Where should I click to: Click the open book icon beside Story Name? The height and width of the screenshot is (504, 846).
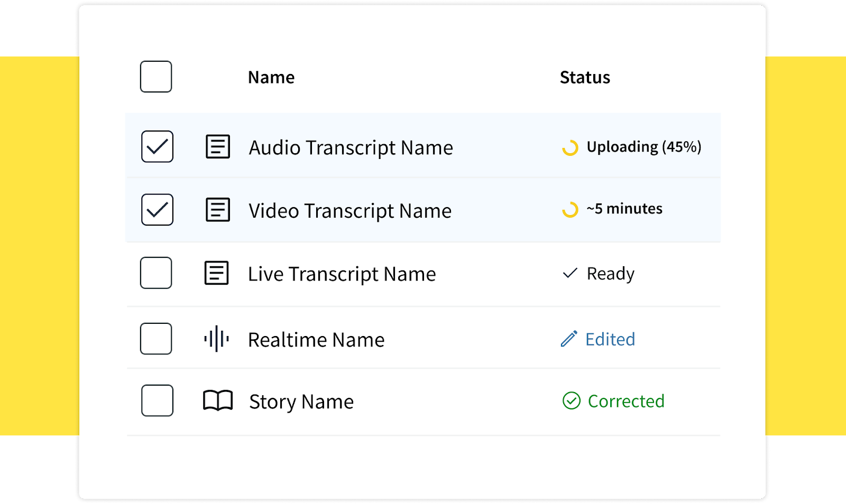click(217, 401)
